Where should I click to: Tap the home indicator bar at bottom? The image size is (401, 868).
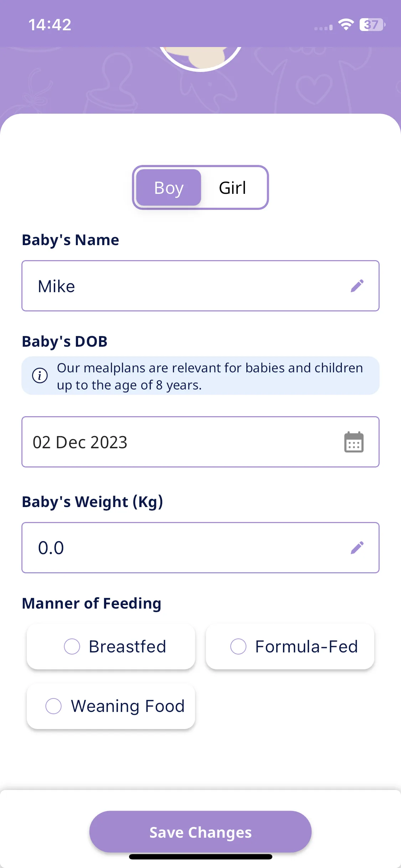[200, 857]
